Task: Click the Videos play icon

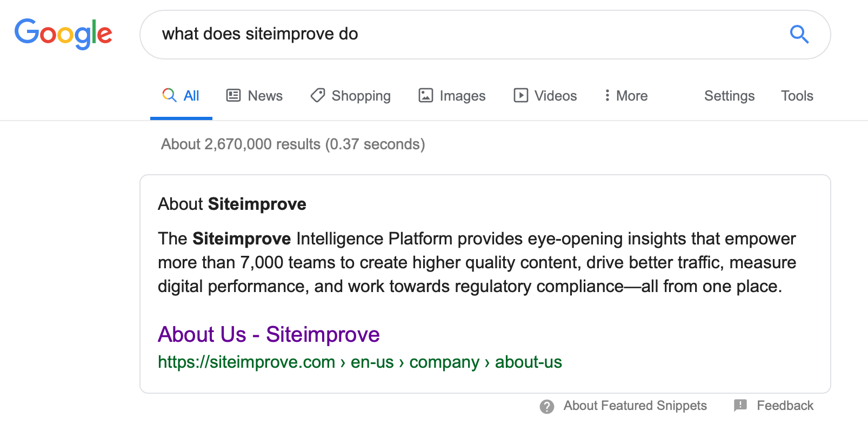Action: (x=521, y=96)
